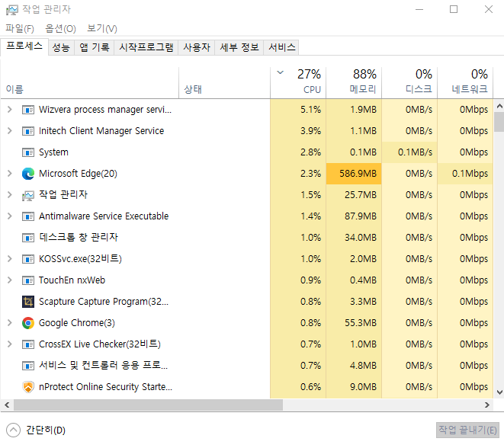504x448 pixels.
Task: Expand the TouchEn nxWeb row
Action: coord(10,280)
